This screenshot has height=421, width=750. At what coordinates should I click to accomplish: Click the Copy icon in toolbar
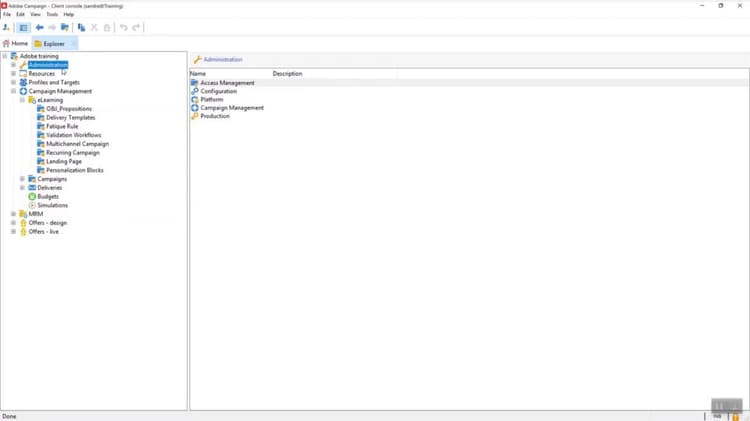pos(81,28)
